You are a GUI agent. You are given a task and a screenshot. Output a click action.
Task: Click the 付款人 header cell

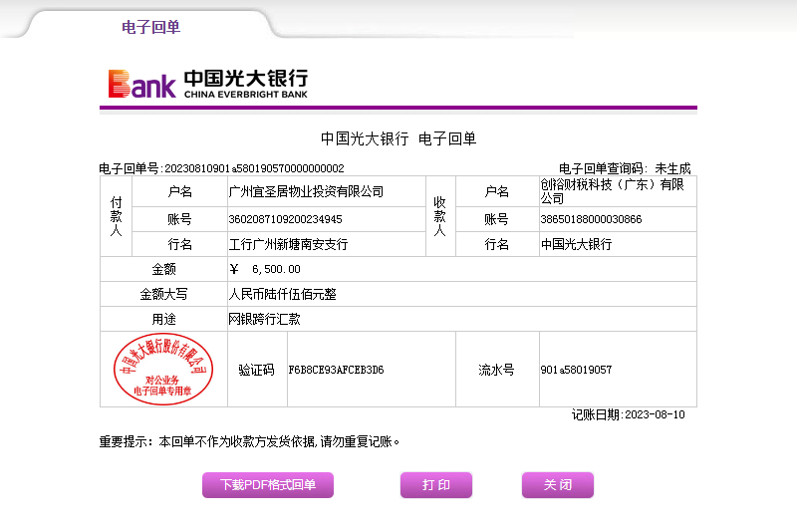(117, 216)
